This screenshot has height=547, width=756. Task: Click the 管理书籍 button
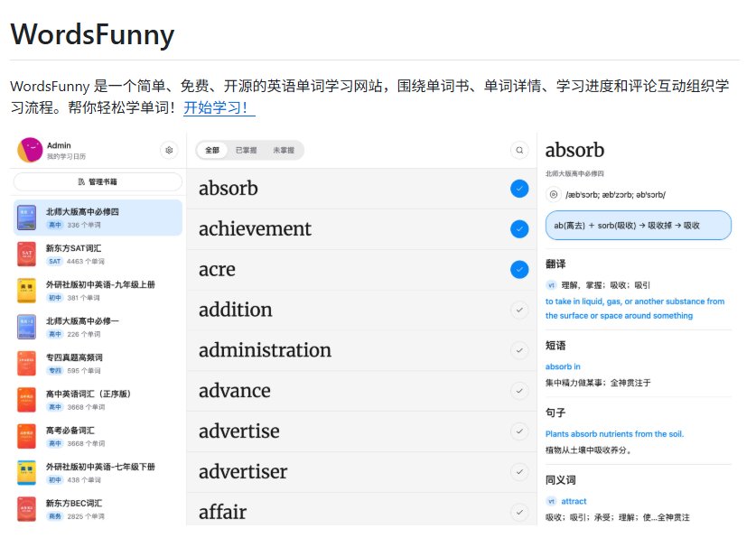click(98, 181)
